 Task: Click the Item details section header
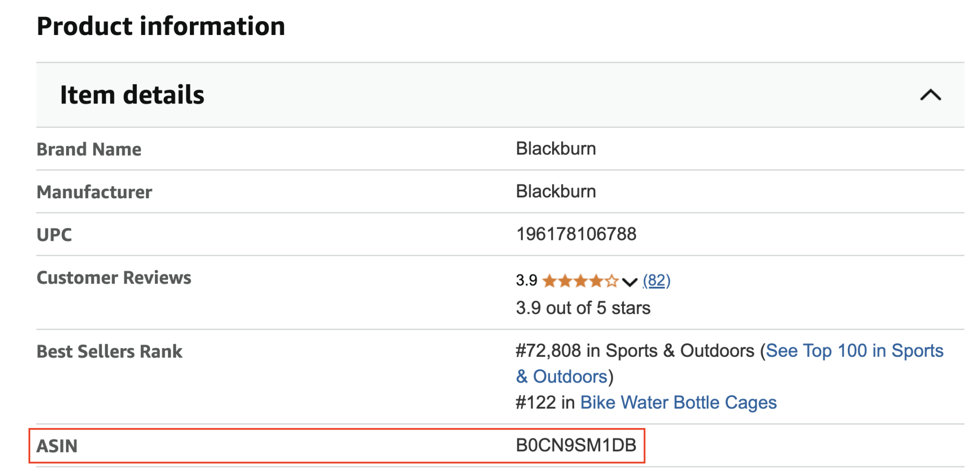pos(133,95)
